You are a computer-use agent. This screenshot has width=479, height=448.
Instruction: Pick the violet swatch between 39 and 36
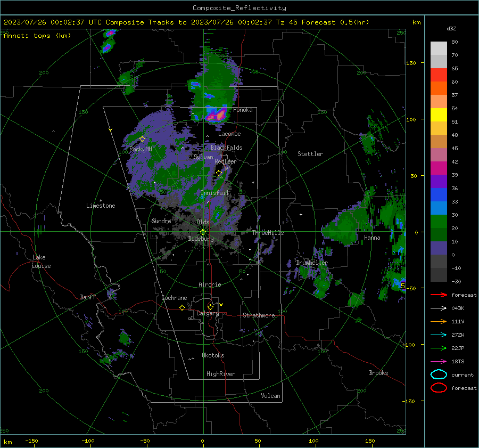click(439, 182)
